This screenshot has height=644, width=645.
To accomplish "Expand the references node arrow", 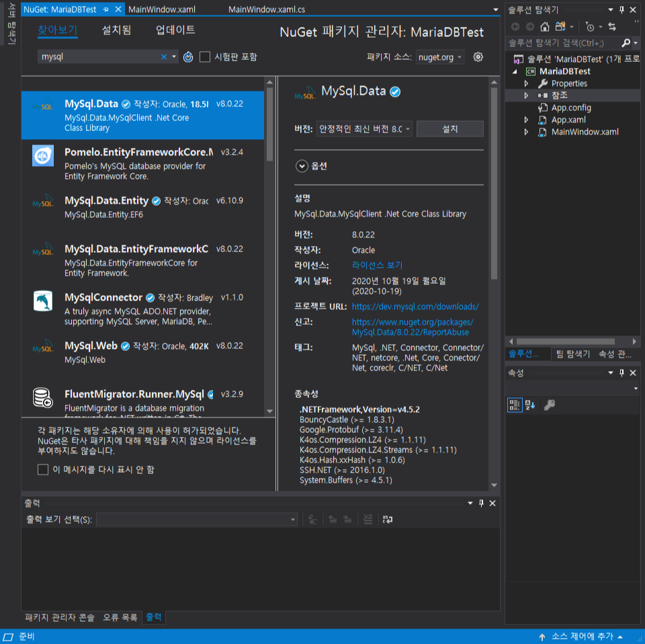I will (526, 95).
